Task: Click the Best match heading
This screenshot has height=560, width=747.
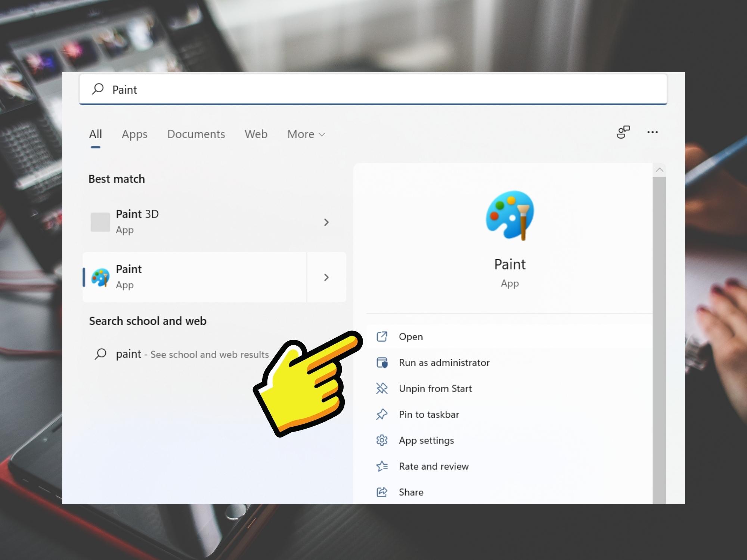Action: [x=117, y=179]
